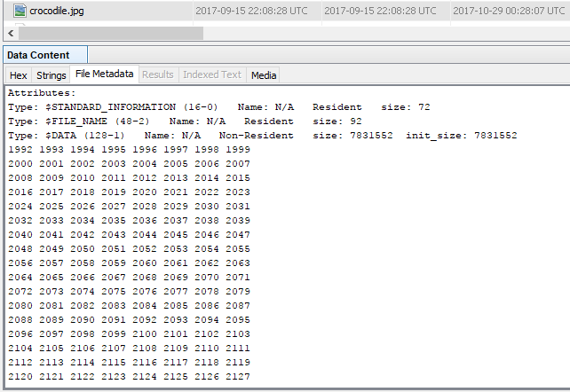This screenshot has height=392, width=570.
Task: Click cluster number 2031
Action: (238, 206)
